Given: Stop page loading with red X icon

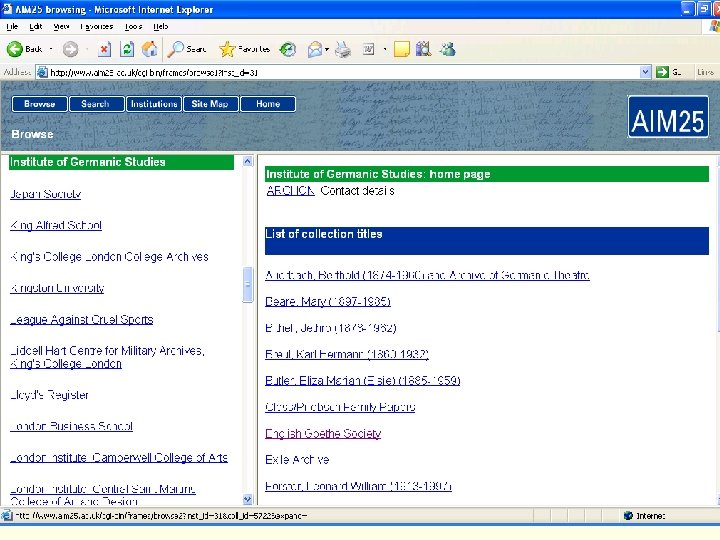Looking at the screenshot, I should (x=105, y=49).
